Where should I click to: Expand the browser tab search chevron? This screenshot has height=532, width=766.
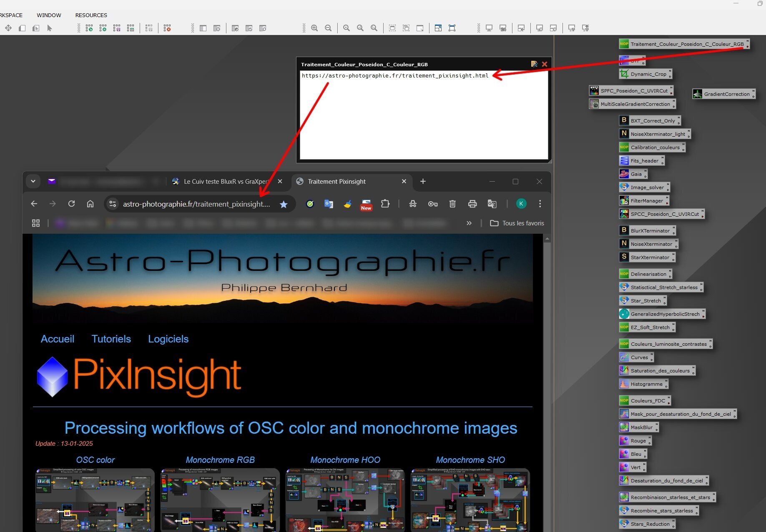click(33, 181)
